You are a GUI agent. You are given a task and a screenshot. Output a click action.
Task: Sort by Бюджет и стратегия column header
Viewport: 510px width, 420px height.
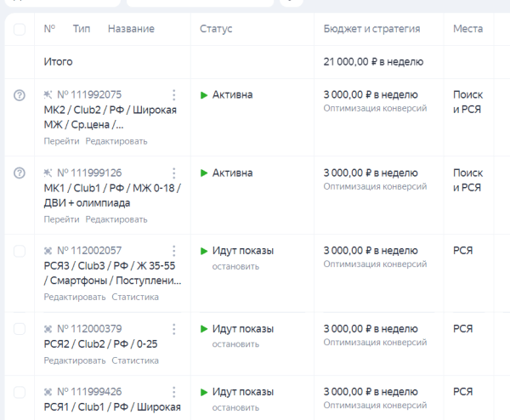pyautogui.click(x=371, y=29)
